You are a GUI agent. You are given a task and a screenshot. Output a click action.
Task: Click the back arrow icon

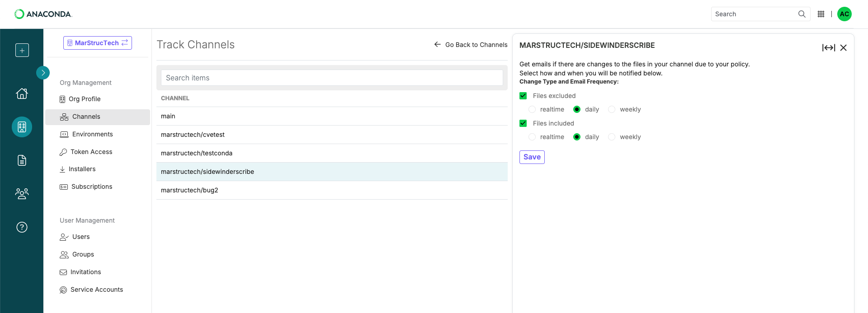click(x=438, y=44)
